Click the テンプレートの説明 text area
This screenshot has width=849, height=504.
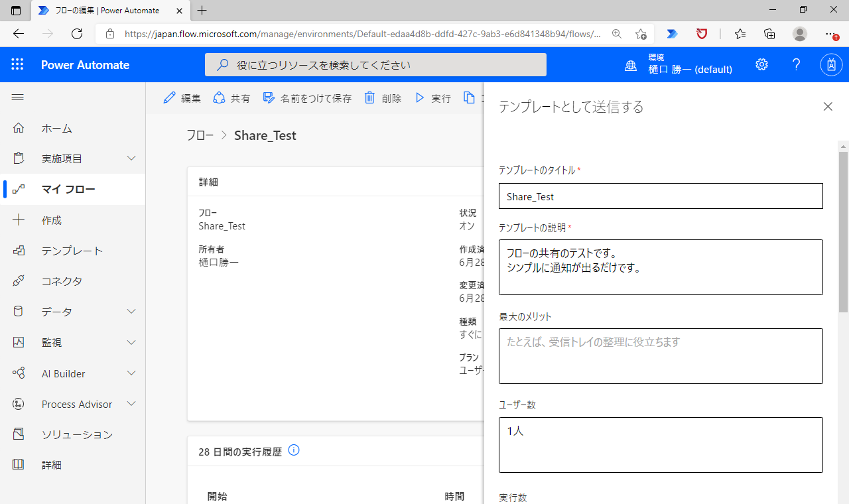pos(661,267)
